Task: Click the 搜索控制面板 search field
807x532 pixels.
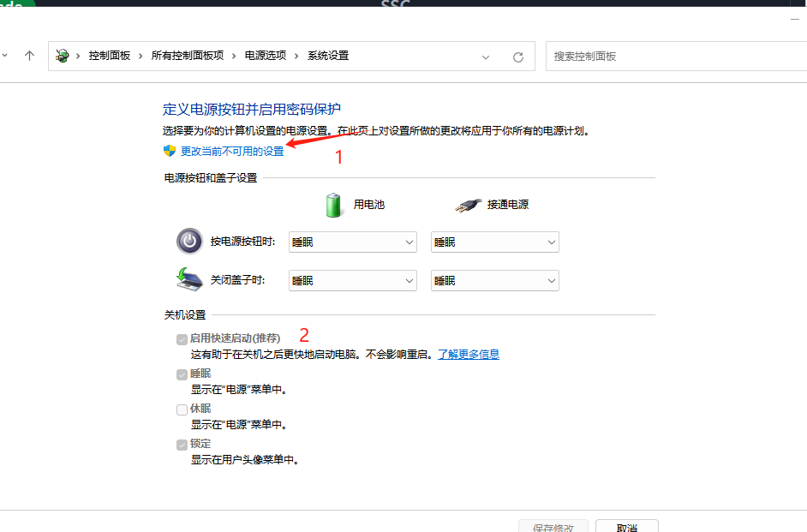Action: [x=676, y=56]
